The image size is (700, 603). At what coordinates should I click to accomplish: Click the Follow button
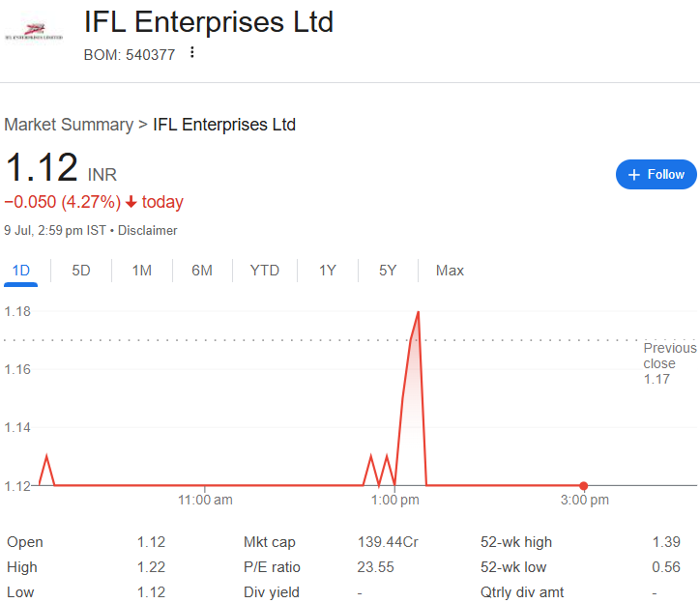coord(656,174)
